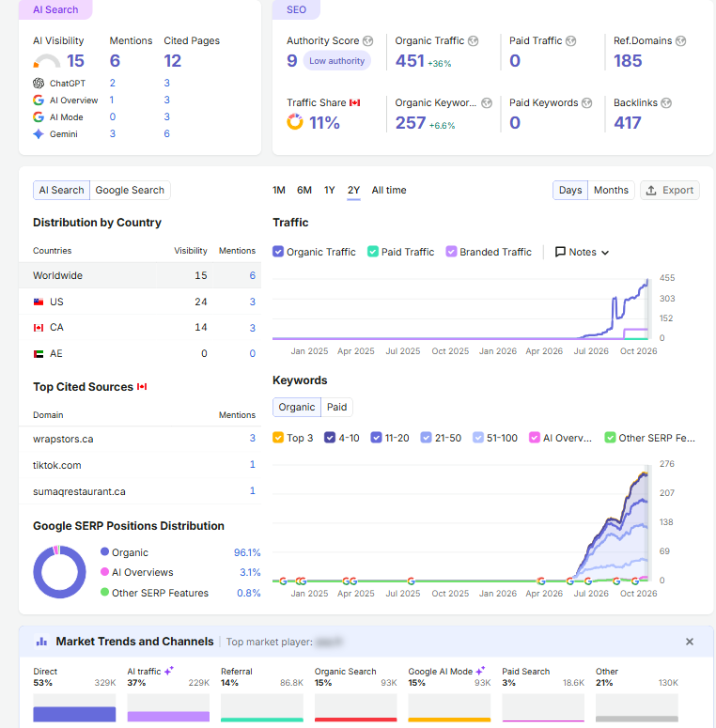Click Organic 96.1% percentage value
716x728 pixels.
pos(247,552)
